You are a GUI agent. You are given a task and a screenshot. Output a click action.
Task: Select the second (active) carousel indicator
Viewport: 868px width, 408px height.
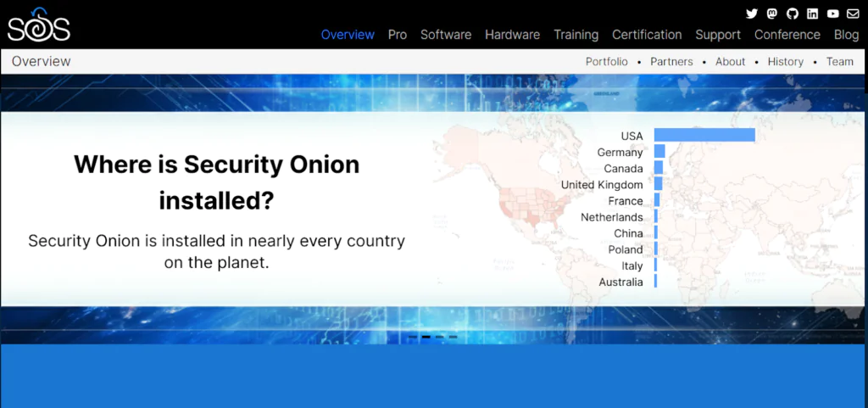[x=426, y=337]
